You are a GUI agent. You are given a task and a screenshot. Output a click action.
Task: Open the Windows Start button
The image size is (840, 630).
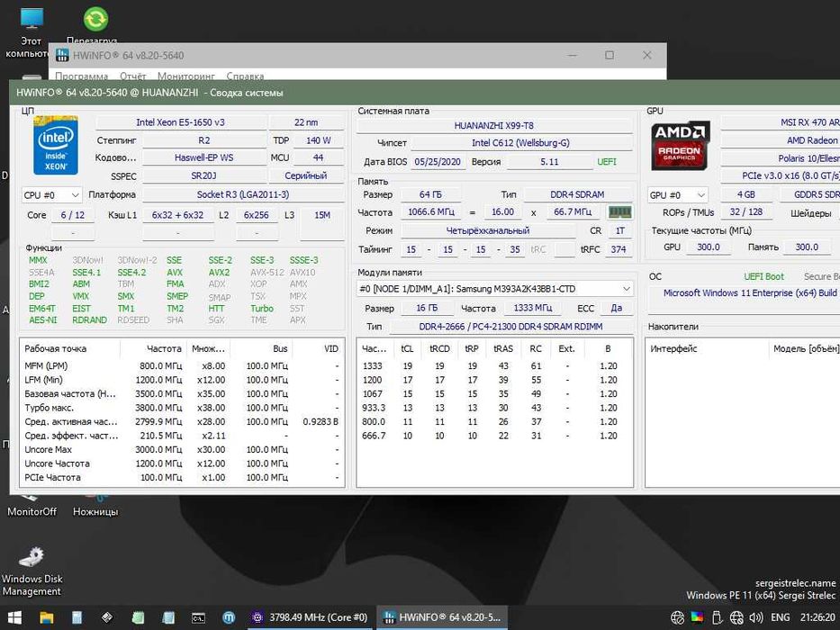14,617
